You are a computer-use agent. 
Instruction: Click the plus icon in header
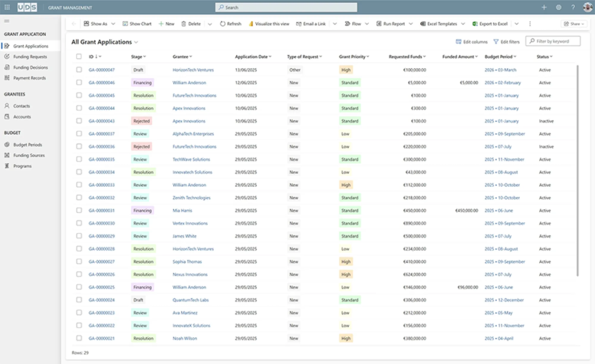click(x=544, y=7)
